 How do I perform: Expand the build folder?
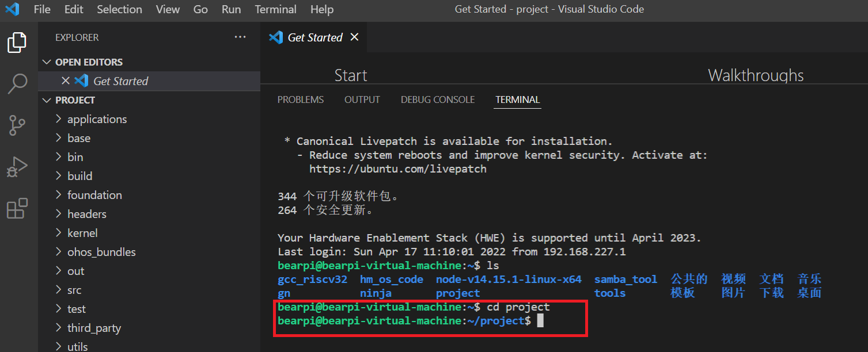click(149, 176)
